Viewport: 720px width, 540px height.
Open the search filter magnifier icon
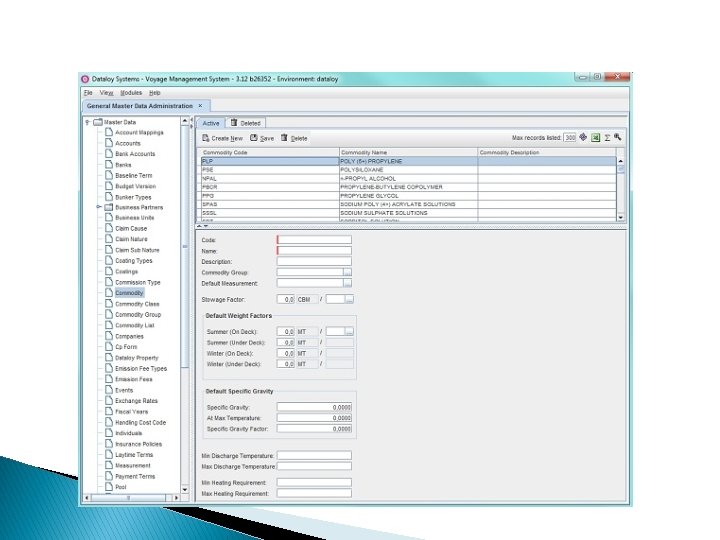618,137
